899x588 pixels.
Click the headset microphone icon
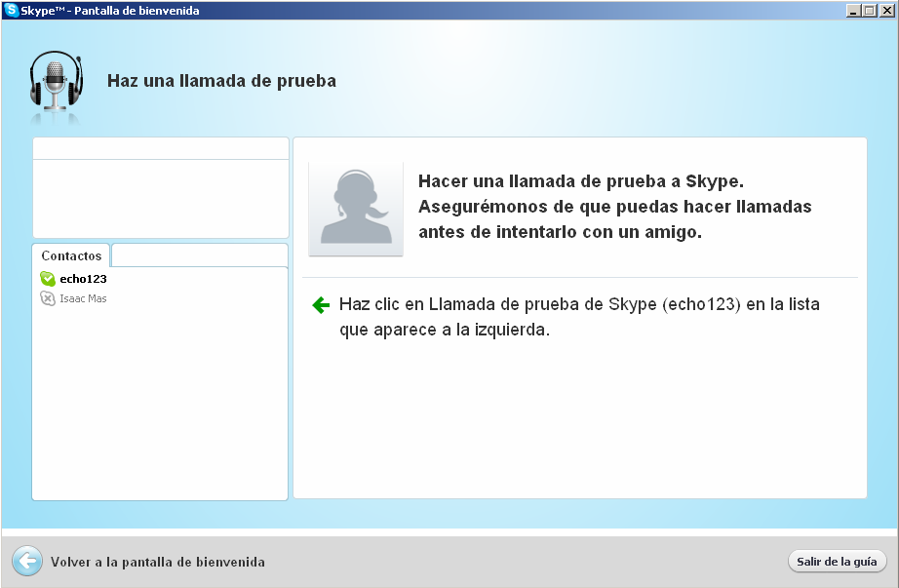pyautogui.click(x=57, y=82)
